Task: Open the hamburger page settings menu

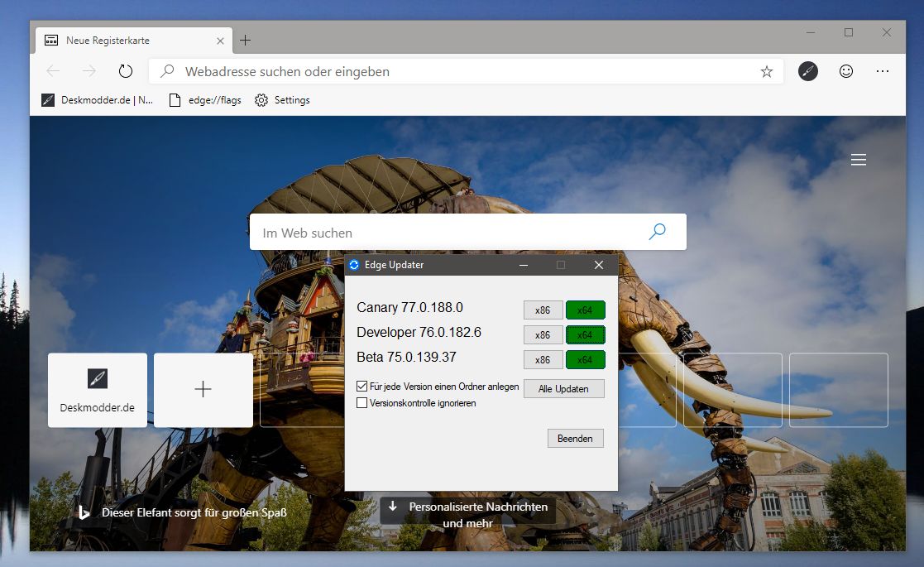Action: 859,160
